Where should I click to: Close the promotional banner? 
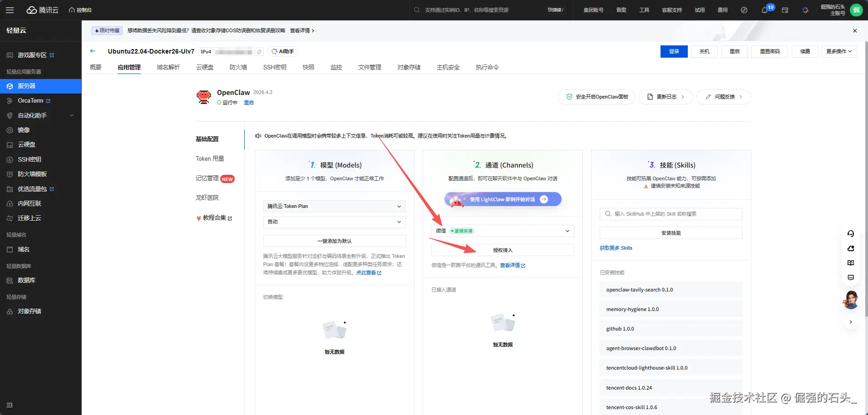tap(855, 31)
